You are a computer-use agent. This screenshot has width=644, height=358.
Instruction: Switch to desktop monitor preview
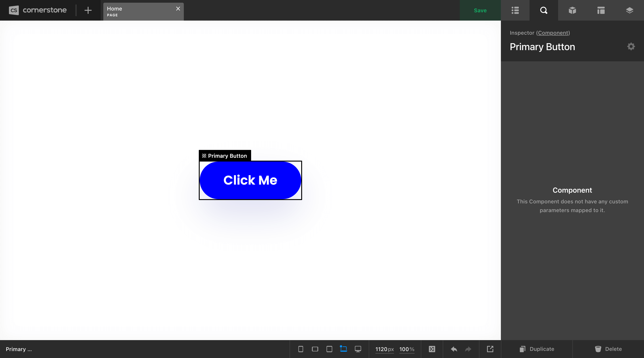(x=358, y=349)
